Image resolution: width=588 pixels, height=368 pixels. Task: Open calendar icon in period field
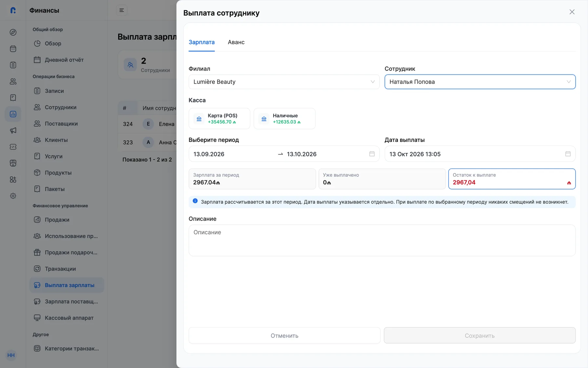click(x=372, y=154)
